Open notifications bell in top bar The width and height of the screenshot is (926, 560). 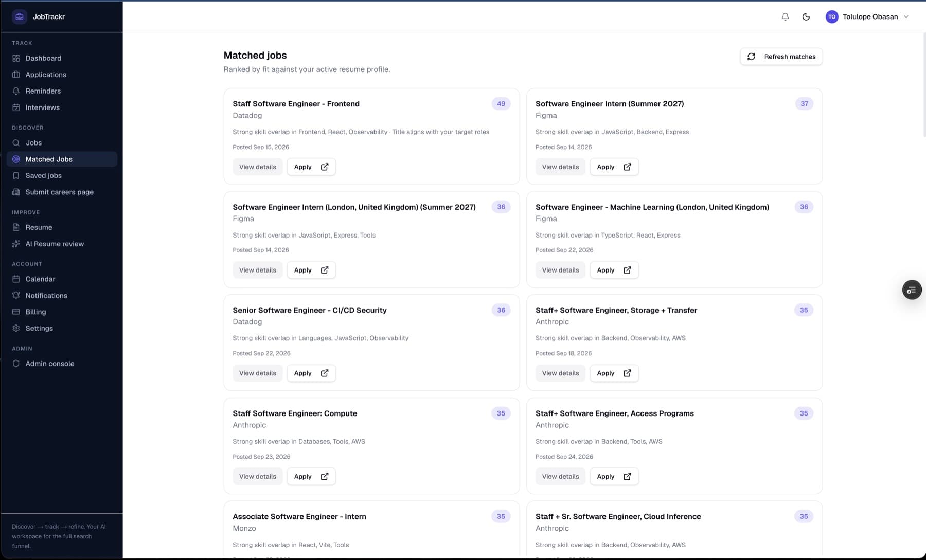pyautogui.click(x=785, y=16)
